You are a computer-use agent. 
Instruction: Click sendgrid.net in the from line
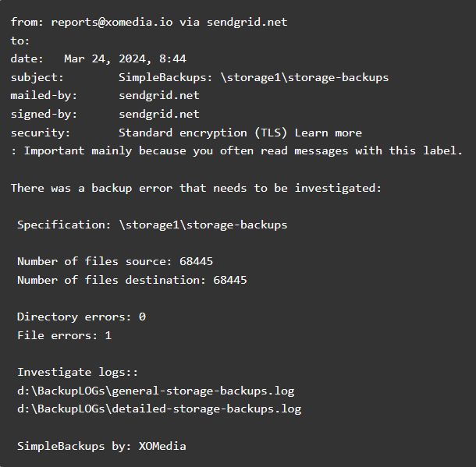[x=247, y=22]
